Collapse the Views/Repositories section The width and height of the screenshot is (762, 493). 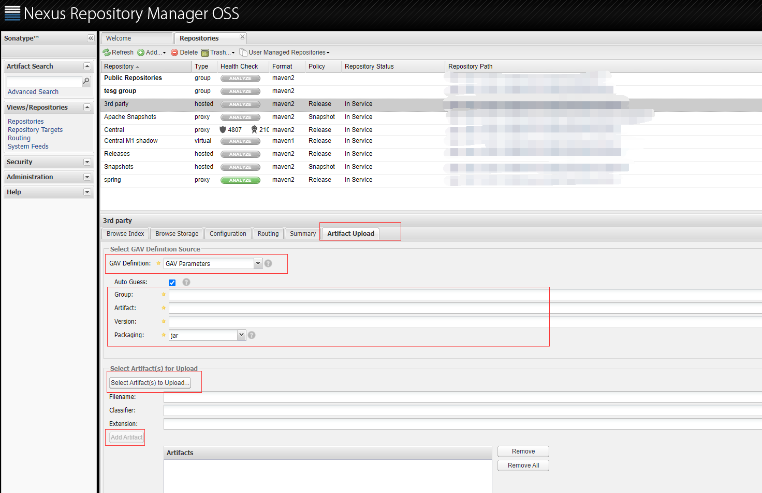[87, 107]
